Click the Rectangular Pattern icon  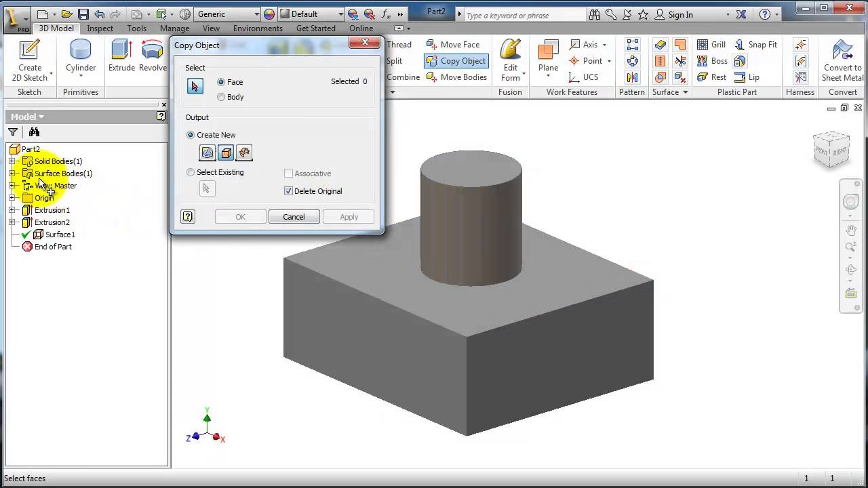(x=633, y=45)
